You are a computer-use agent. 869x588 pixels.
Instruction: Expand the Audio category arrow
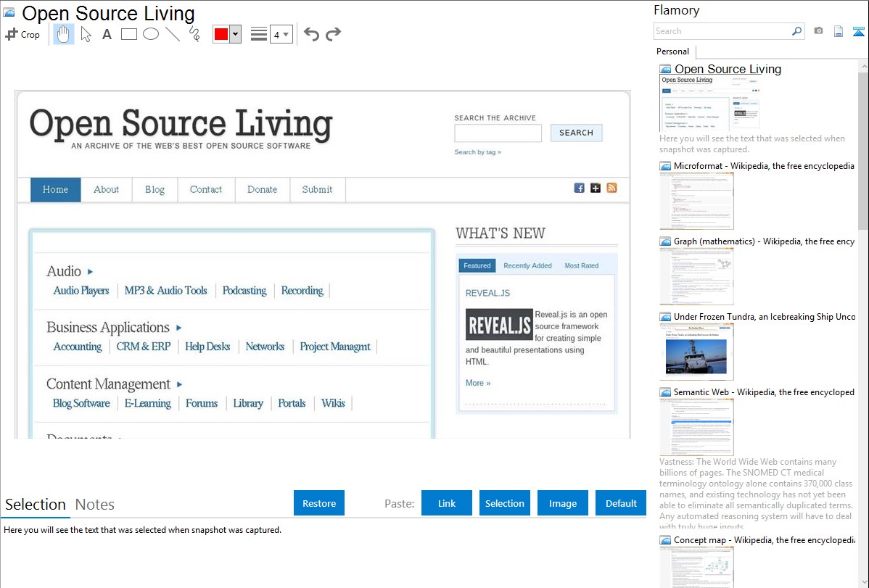pyautogui.click(x=91, y=272)
